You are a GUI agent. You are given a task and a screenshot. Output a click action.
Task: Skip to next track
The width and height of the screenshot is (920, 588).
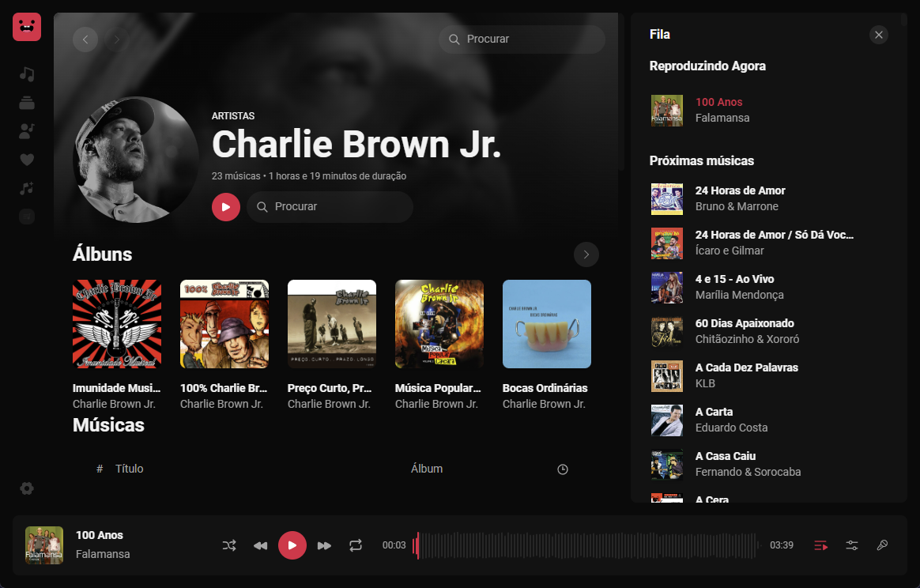324,546
